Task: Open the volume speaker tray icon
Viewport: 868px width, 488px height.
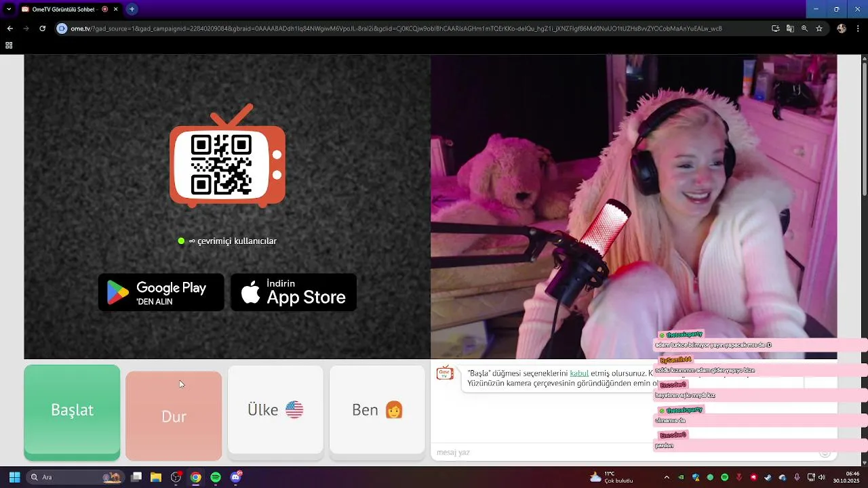Action: tap(821, 477)
